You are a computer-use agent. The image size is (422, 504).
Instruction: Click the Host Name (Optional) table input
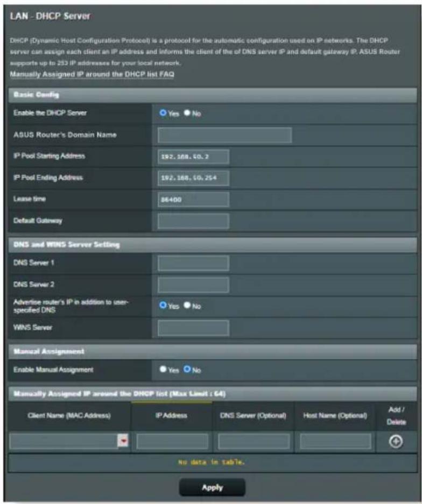[335, 441]
